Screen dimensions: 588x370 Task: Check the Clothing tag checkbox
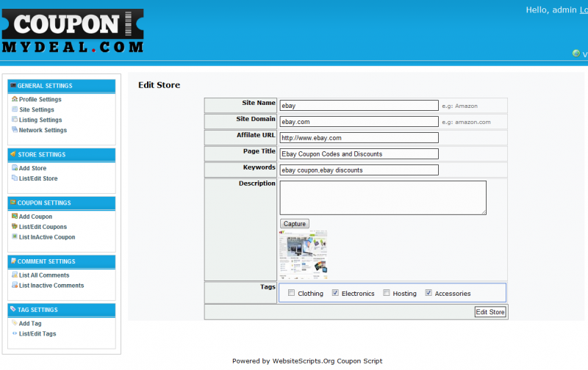(x=291, y=293)
